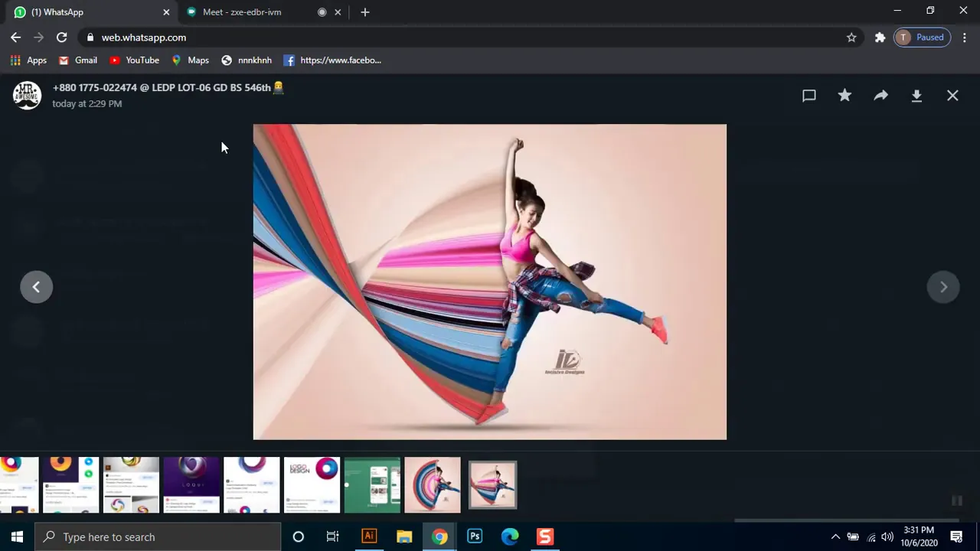Open File Explorer from taskbar

pos(404,536)
